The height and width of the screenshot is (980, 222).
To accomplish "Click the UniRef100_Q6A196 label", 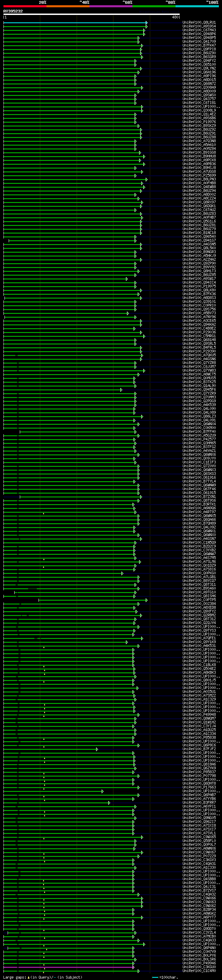I will tap(199, 72).
